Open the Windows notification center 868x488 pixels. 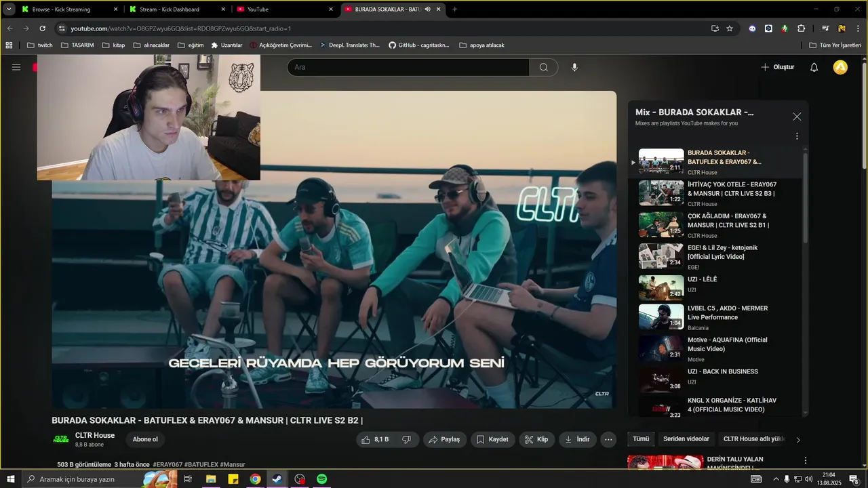click(854, 479)
